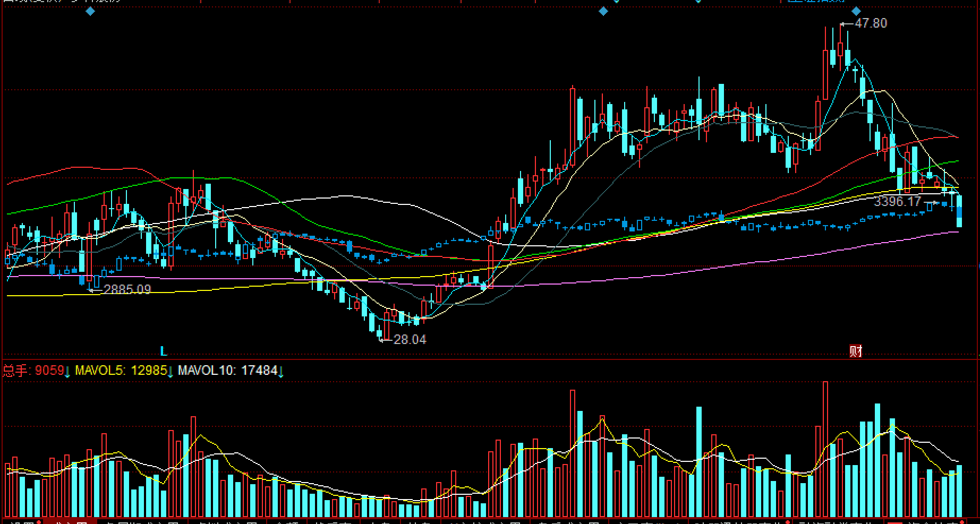Select the highlighted red tab at bottom left
This screenshot has width=980, height=524.
pyautogui.click(x=70, y=521)
